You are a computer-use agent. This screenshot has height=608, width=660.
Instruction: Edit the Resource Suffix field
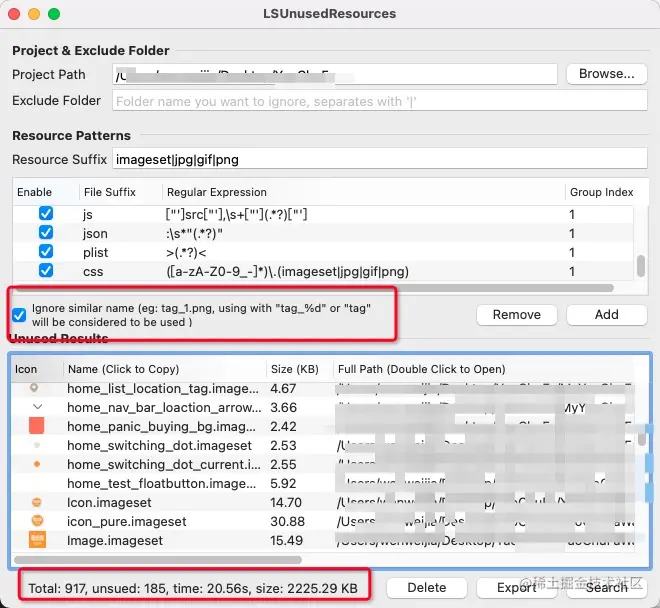379,159
